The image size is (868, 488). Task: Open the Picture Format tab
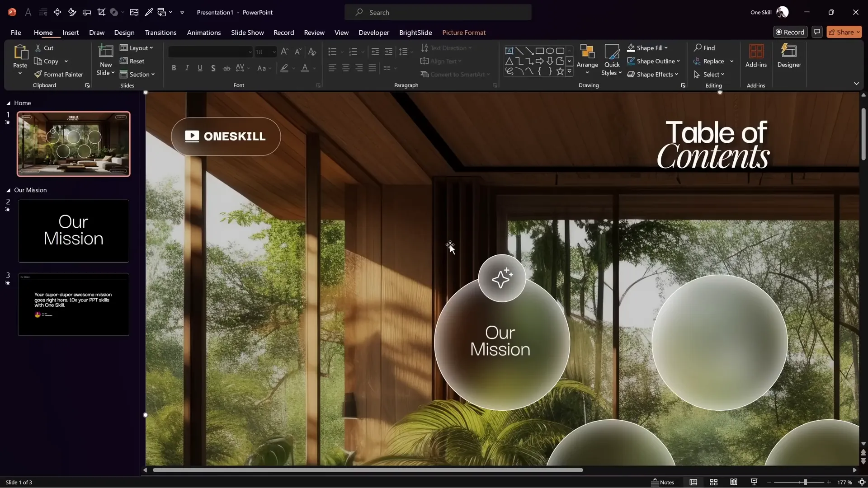click(x=464, y=33)
